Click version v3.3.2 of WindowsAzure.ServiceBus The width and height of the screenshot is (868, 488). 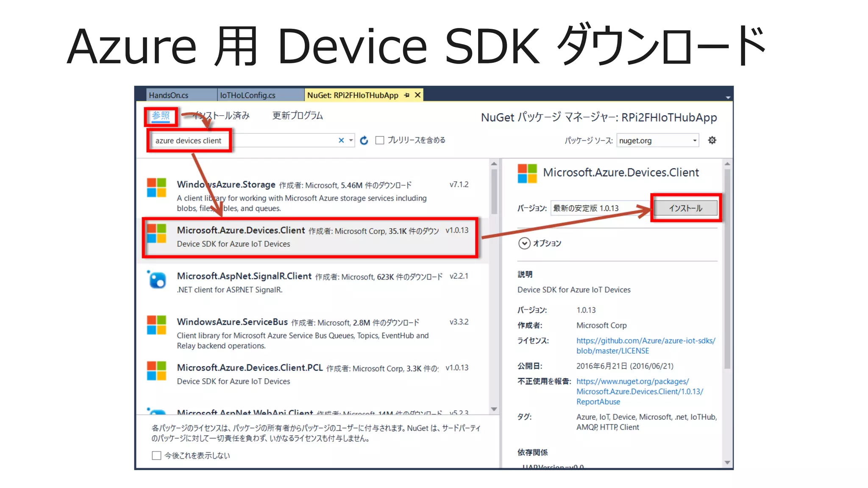459,322
